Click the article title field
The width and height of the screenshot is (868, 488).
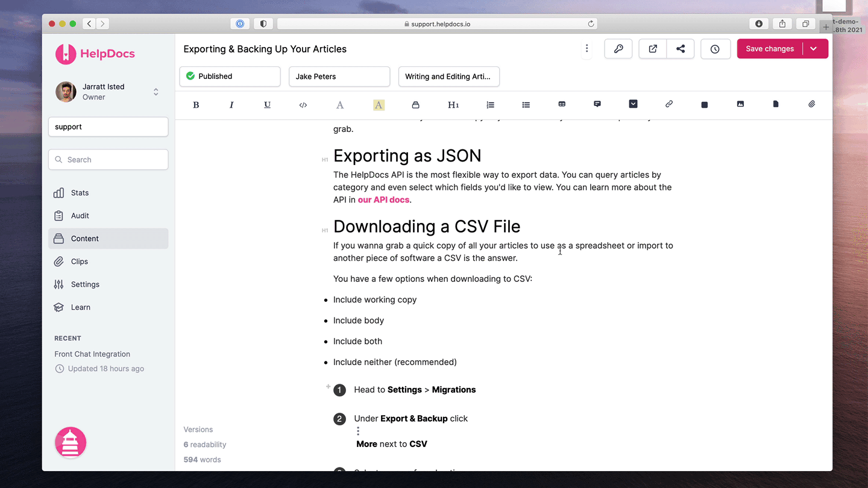(265, 49)
